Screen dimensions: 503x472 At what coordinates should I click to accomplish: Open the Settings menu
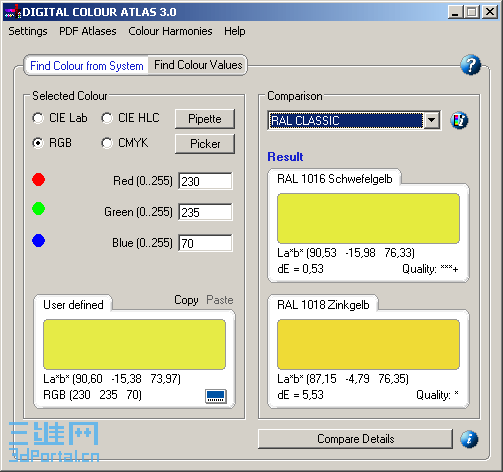click(28, 31)
